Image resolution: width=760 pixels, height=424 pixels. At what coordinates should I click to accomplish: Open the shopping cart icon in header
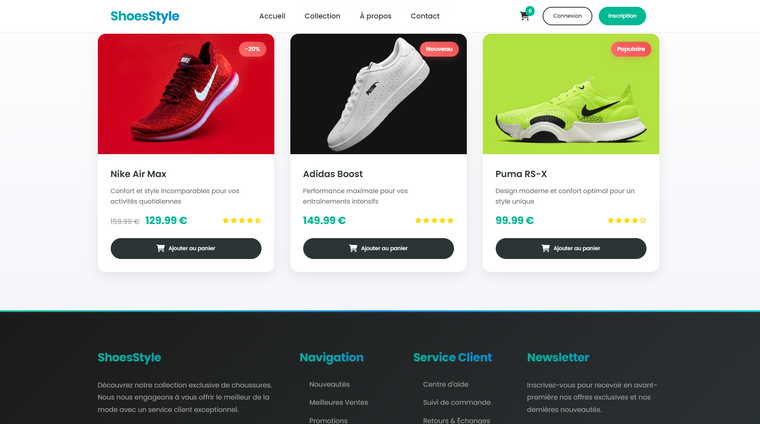coord(524,16)
